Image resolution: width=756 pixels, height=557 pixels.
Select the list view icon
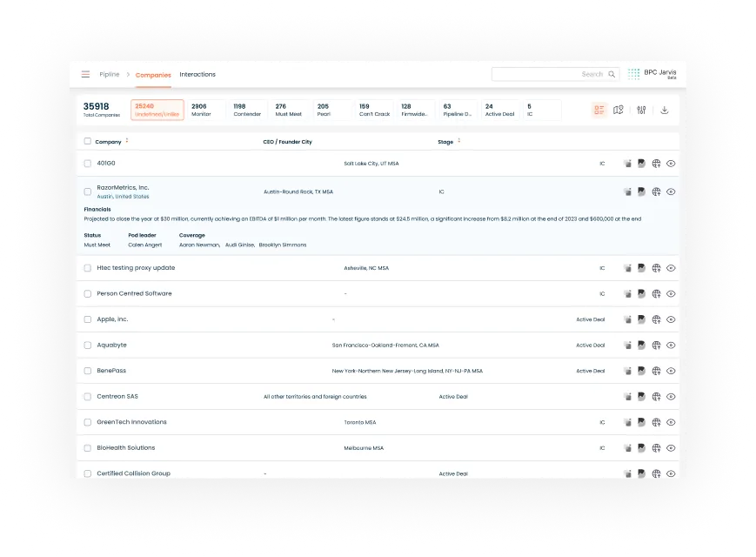(599, 110)
